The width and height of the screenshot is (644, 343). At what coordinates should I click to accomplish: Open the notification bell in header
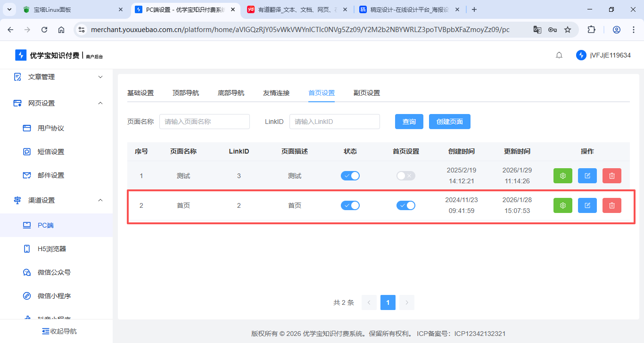click(559, 55)
